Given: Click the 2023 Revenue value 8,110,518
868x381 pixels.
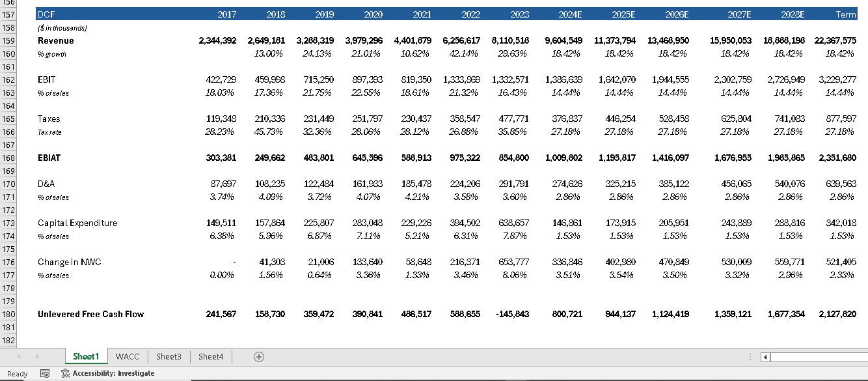Looking at the screenshot, I should pyautogui.click(x=511, y=40).
